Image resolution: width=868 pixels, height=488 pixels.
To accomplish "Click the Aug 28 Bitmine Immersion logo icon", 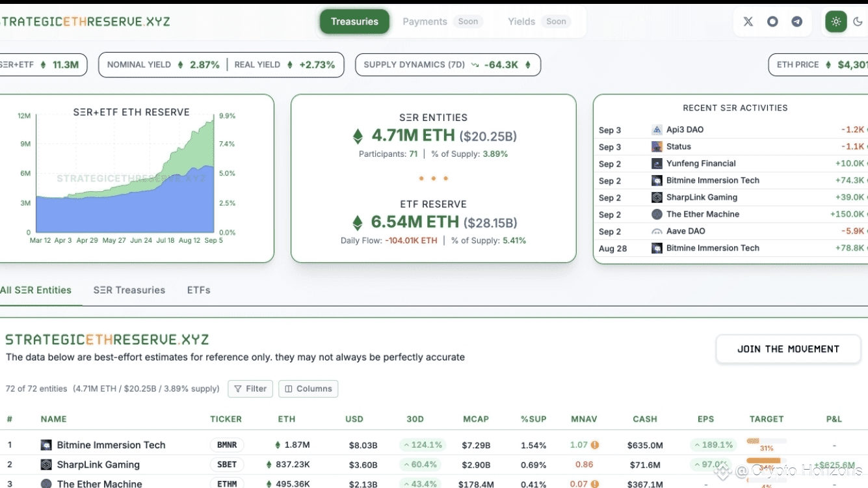I will (x=657, y=248).
